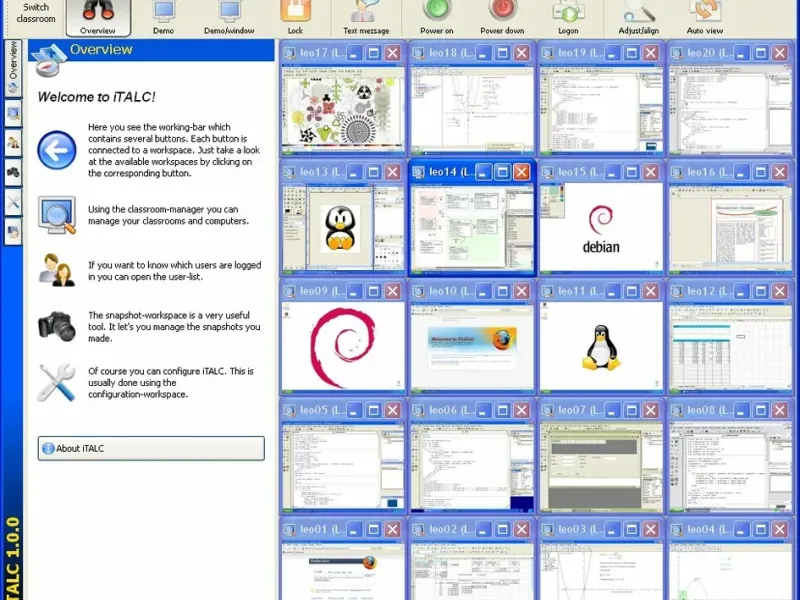
Task: Click the leo19 title bar client icon
Action: (548, 53)
